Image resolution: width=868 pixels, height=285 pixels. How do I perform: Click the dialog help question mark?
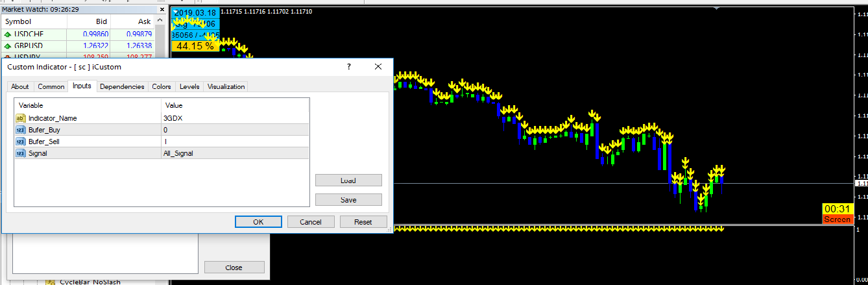click(x=348, y=67)
